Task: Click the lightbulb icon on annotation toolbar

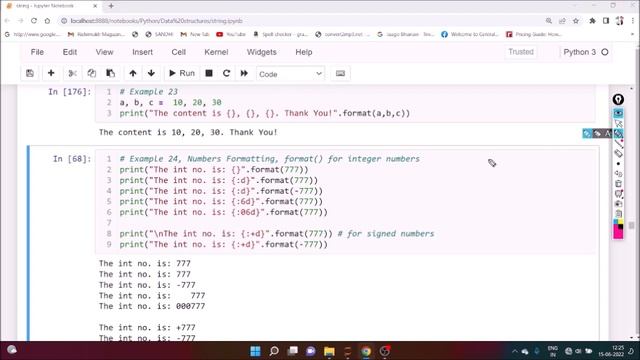Action: [x=618, y=99]
